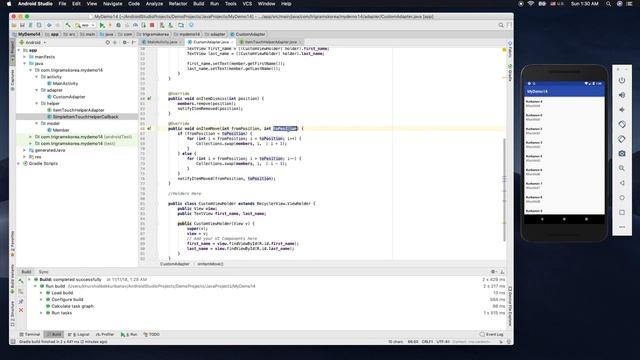Collapse the adapter package folder

(36, 90)
